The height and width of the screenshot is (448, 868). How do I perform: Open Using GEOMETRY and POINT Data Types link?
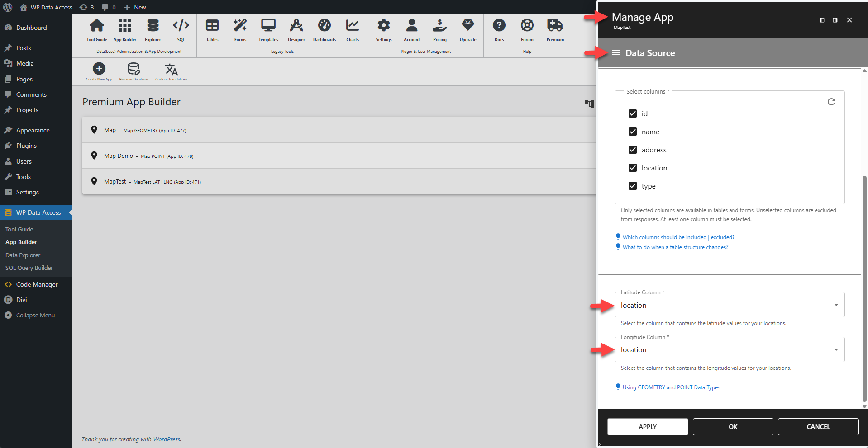point(671,387)
